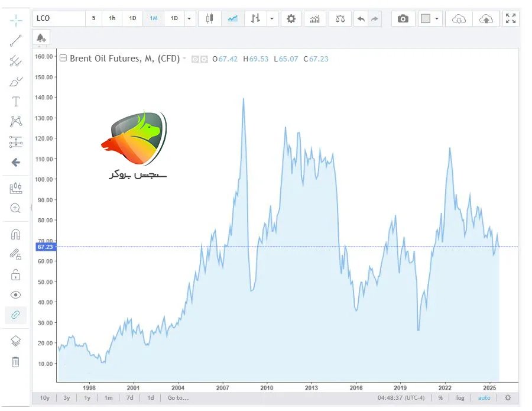The width and height of the screenshot is (532, 411).
Task: Open chart settings gear in top toolbar
Action: [290, 18]
